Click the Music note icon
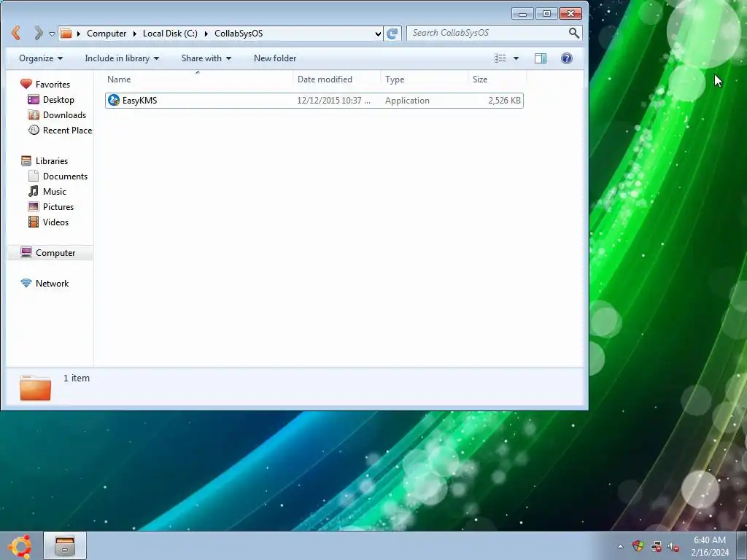 (x=34, y=191)
